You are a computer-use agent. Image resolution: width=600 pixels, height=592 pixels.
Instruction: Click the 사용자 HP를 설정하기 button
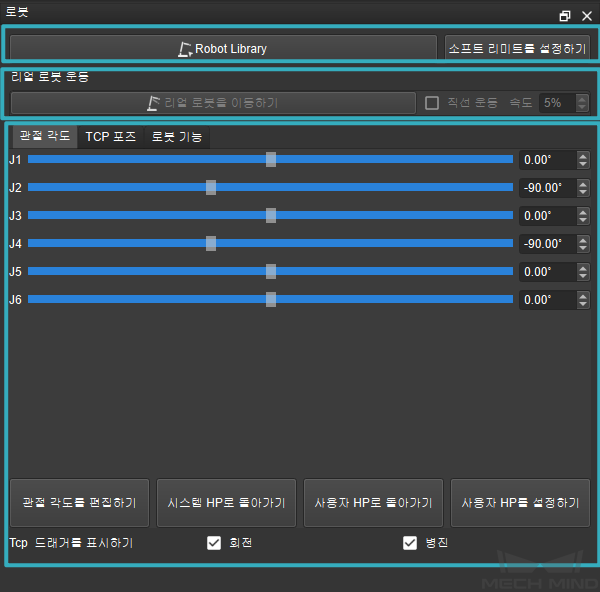click(x=520, y=503)
